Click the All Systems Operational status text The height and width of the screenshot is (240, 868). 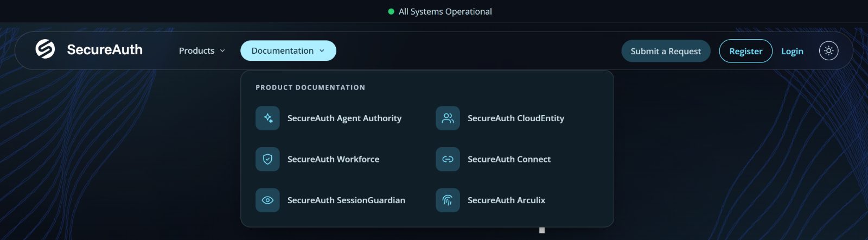pyautogui.click(x=445, y=11)
